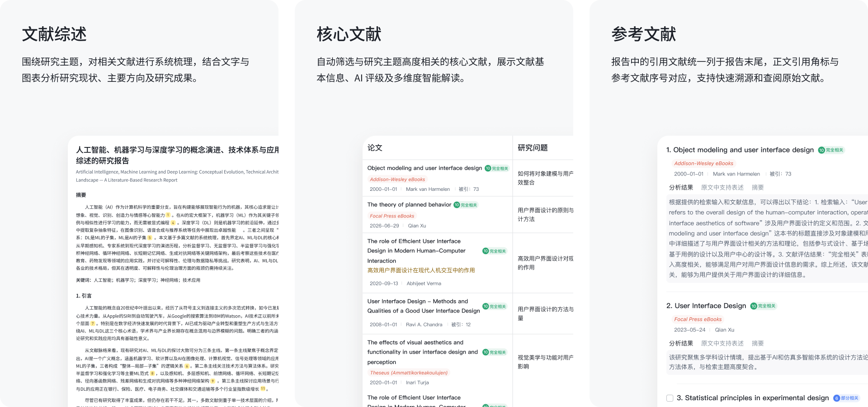868x407 pixels.
Task: Tick checkbox beside 3. Statistical principles in experimental design
Action: (670, 398)
